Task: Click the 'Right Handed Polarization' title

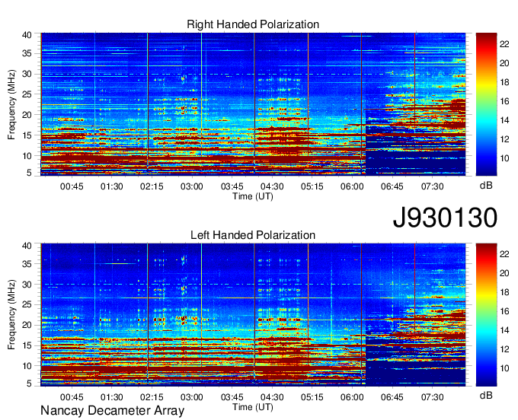Action: click(x=253, y=24)
